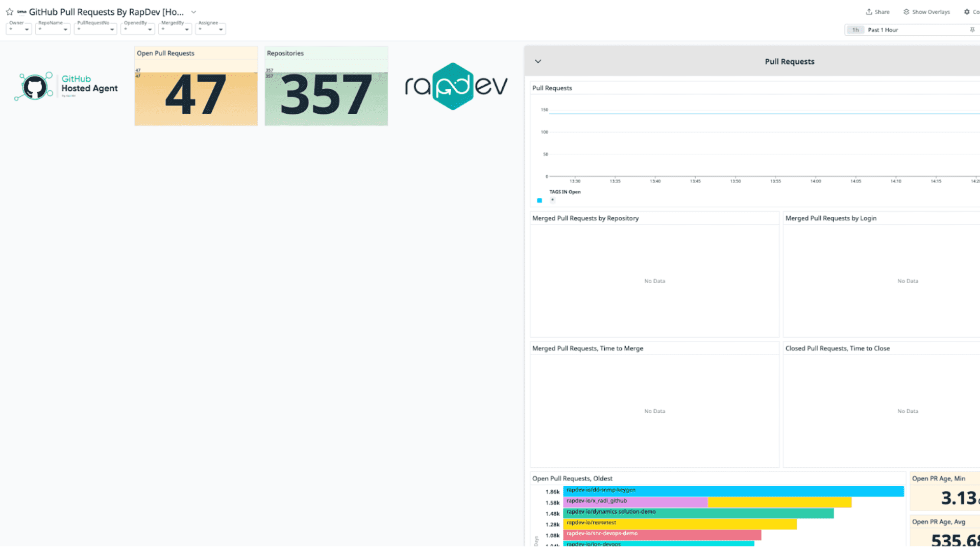Click the rapdev-io/dynamics-solution-demo bar
Image resolution: width=980 pixels, height=551 pixels.
(698, 513)
